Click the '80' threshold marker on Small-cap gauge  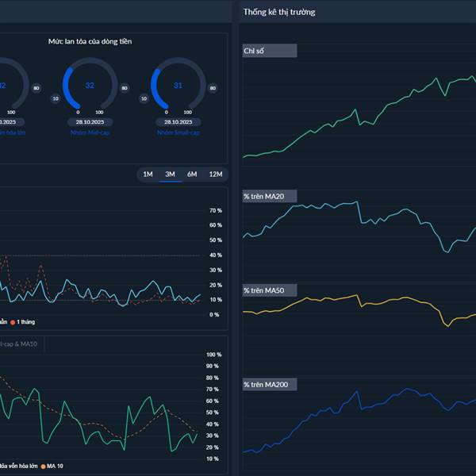(213, 88)
